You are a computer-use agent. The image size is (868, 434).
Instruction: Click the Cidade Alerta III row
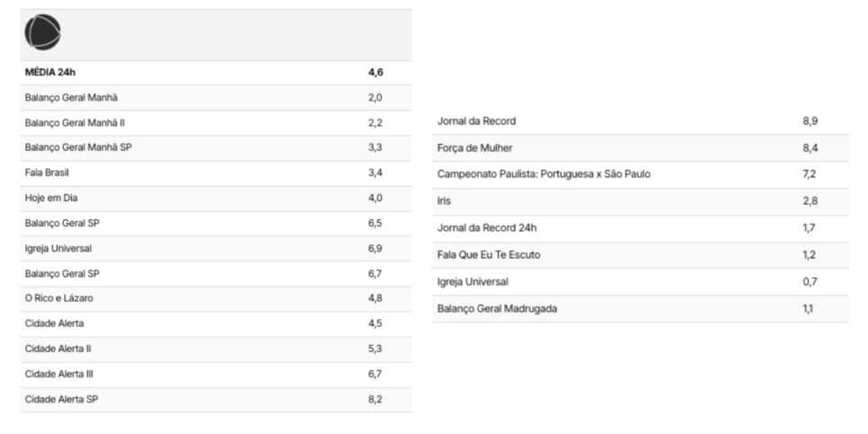(x=58, y=374)
